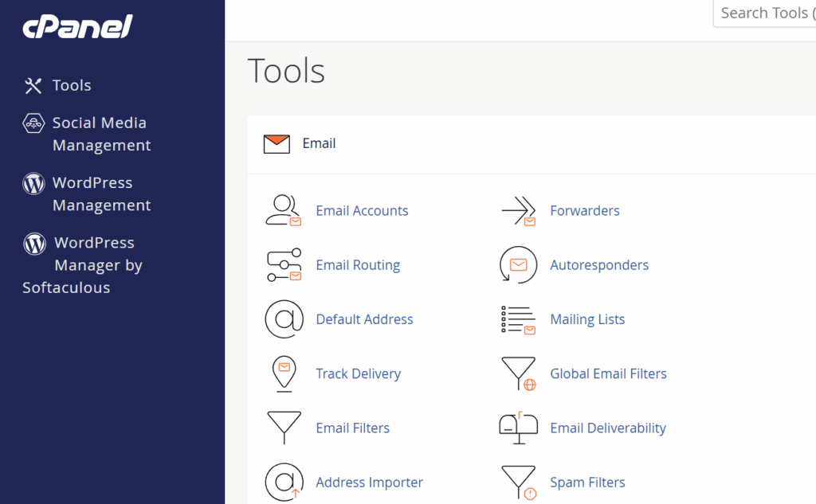Click the Social Media Management hexagon icon
816x504 pixels.
pyautogui.click(x=33, y=123)
